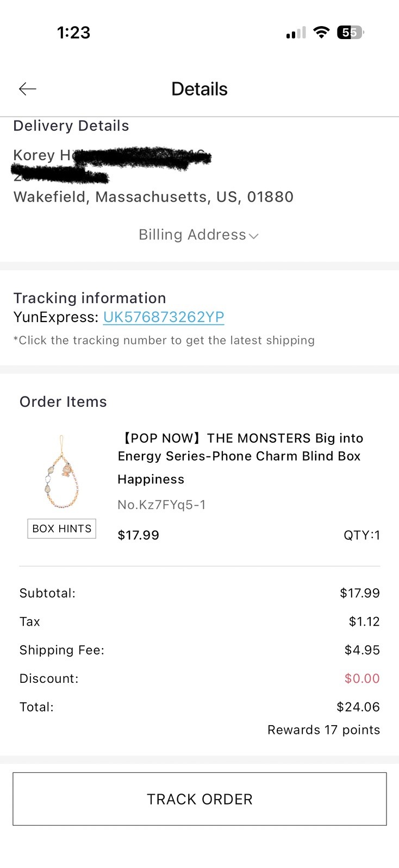
Task: Select the Wakefield, Massachusetts address line
Action: click(153, 197)
